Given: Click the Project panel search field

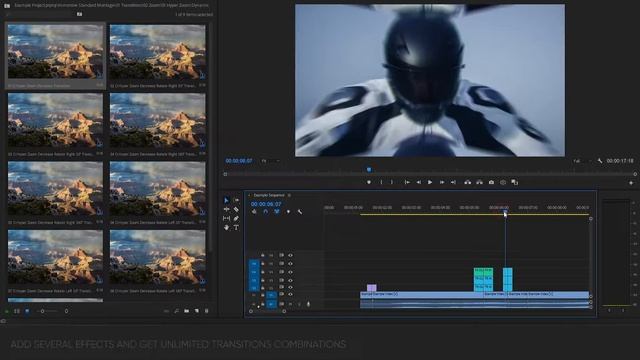Looking at the screenshot, I should pos(41,14).
